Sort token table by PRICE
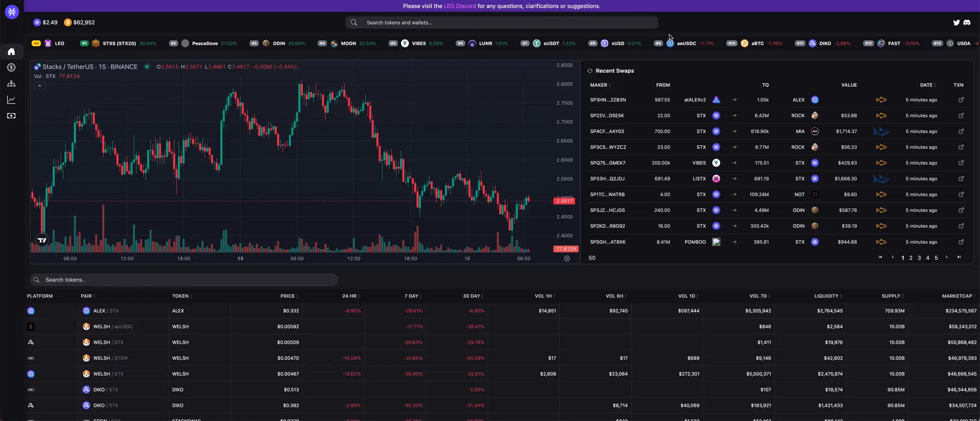Viewport: 980px width, 421px height. tap(289, 296)
